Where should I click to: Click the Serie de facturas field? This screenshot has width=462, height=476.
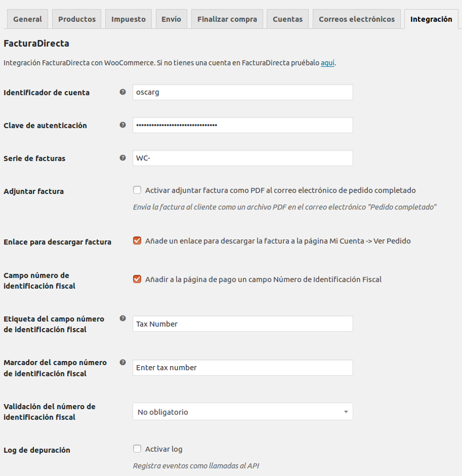coord(243,158)
